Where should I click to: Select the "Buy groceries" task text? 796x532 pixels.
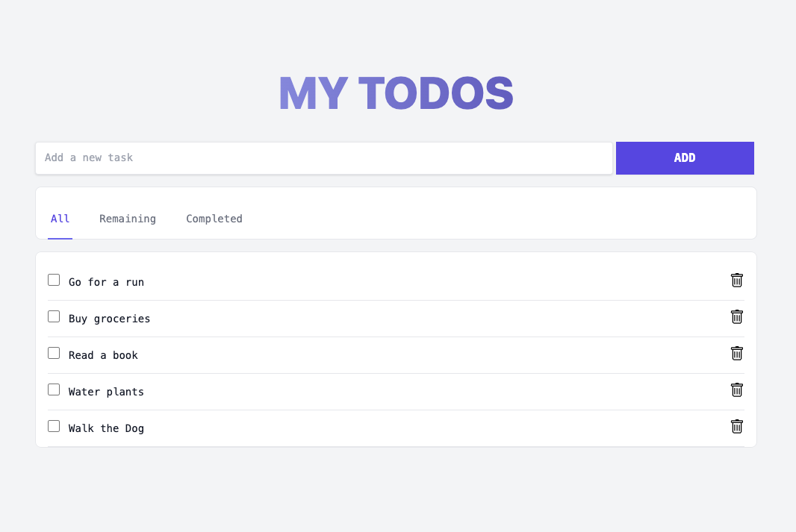[109, 319]
